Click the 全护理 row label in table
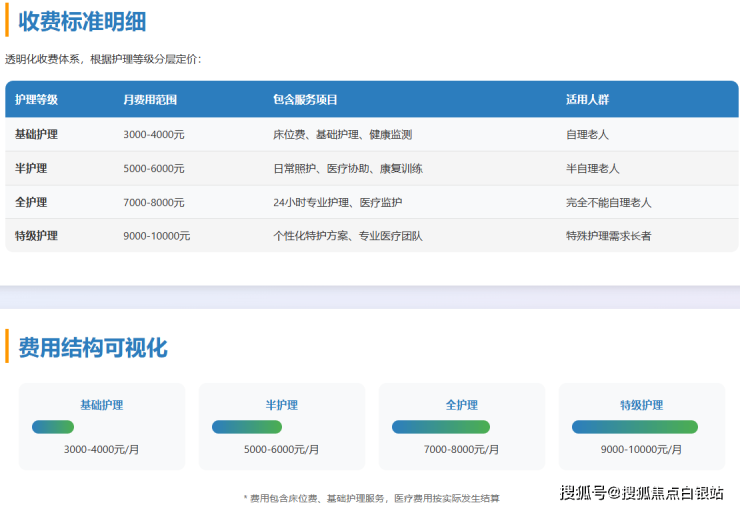740x509 pixels. click(x=31, y=202)
